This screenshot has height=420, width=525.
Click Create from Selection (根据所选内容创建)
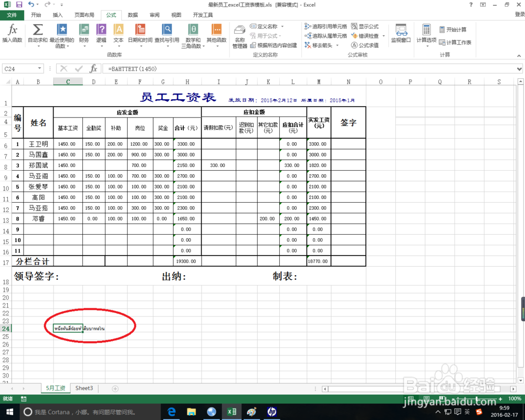(274, 45)
